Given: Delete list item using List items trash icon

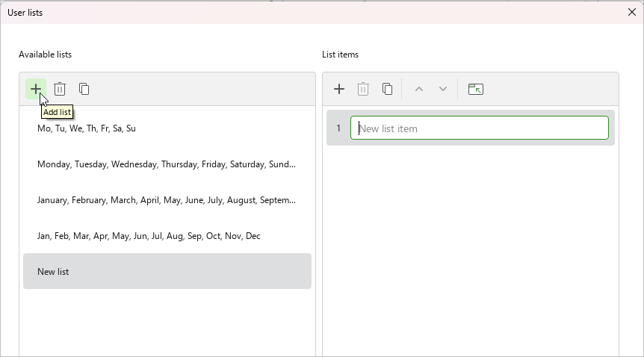Looking at the screenshot, I should tap(363, 89).
